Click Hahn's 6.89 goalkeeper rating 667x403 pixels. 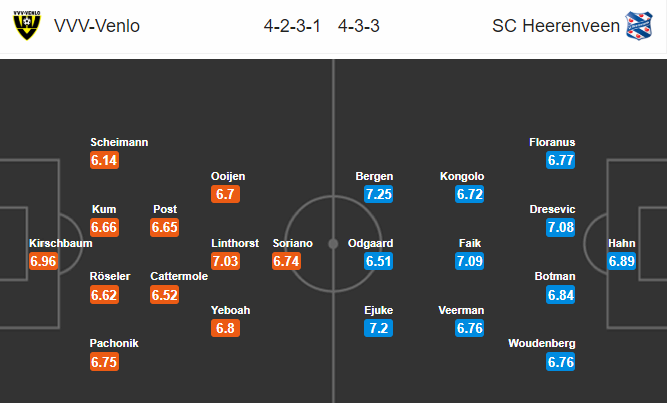[x=621, y=261]
